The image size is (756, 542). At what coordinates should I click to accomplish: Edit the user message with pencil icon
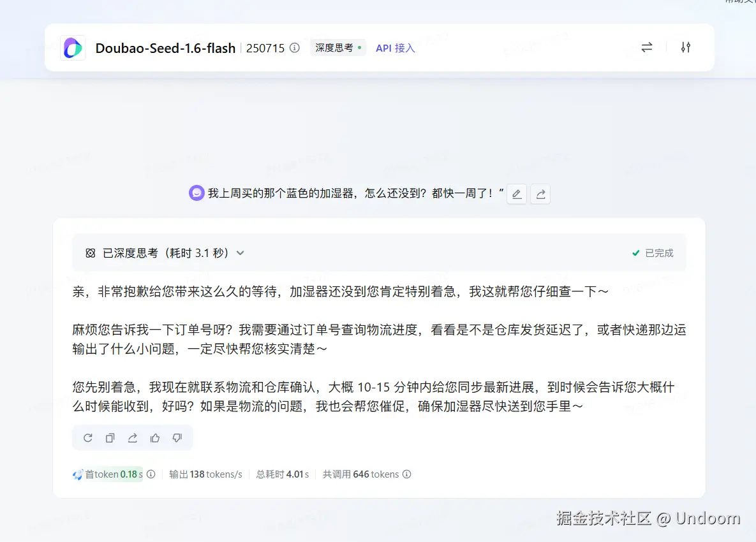pyautogui.click(x=516, y=194)
